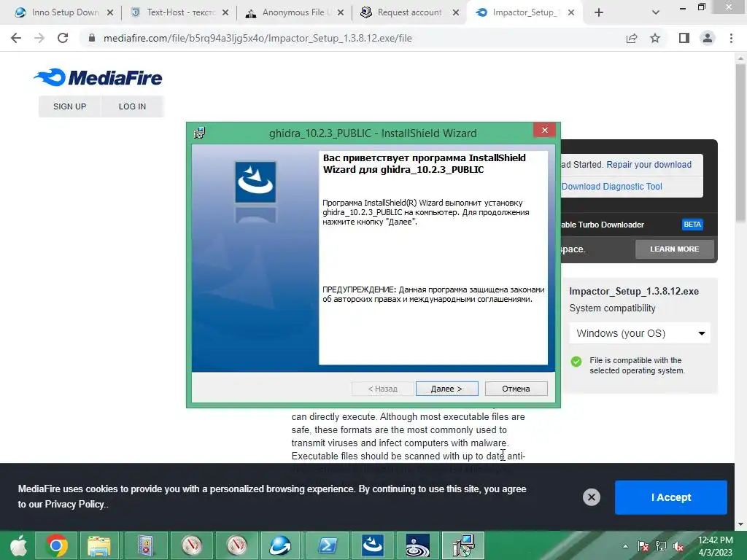Open Chrome side panel

click(x=684, y=38)
